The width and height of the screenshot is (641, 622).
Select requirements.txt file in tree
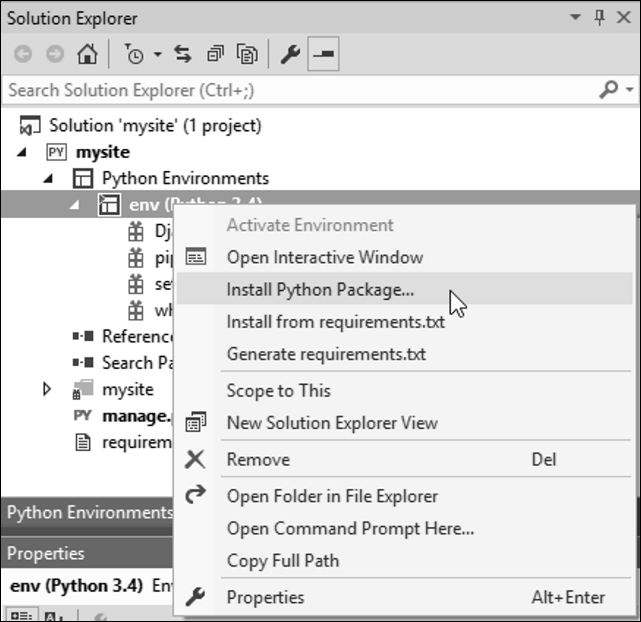click(137, 442)
